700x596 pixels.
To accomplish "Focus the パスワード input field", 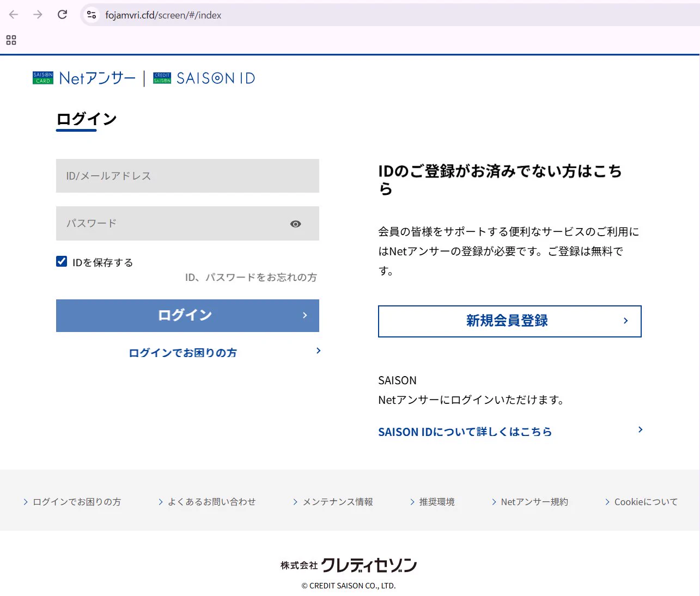I will [187, 223].
